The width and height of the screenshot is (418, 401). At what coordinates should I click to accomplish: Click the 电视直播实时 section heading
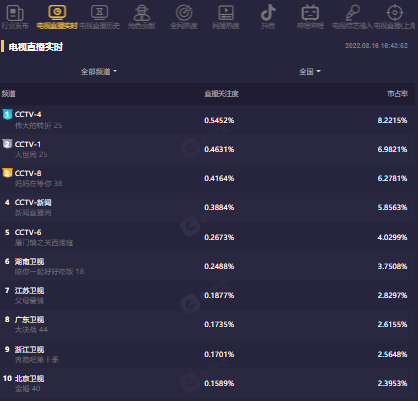(x=36, y=47)
